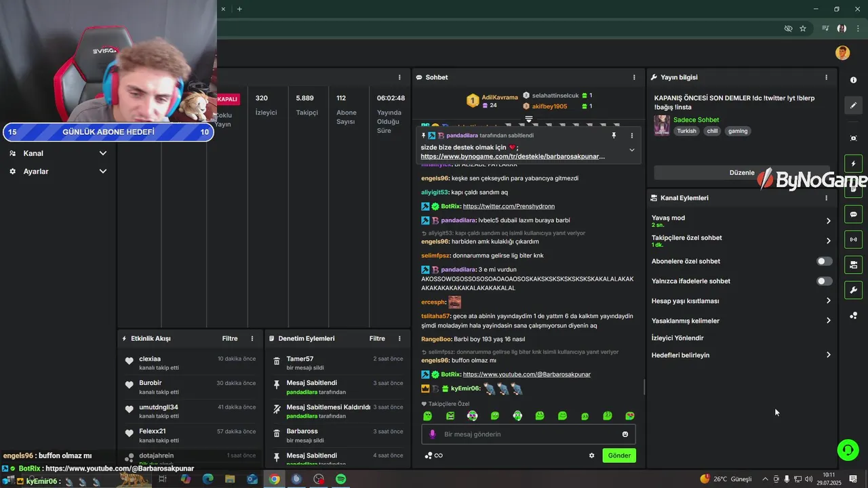Open the bynogame.com destekle link

coord(512,156)
